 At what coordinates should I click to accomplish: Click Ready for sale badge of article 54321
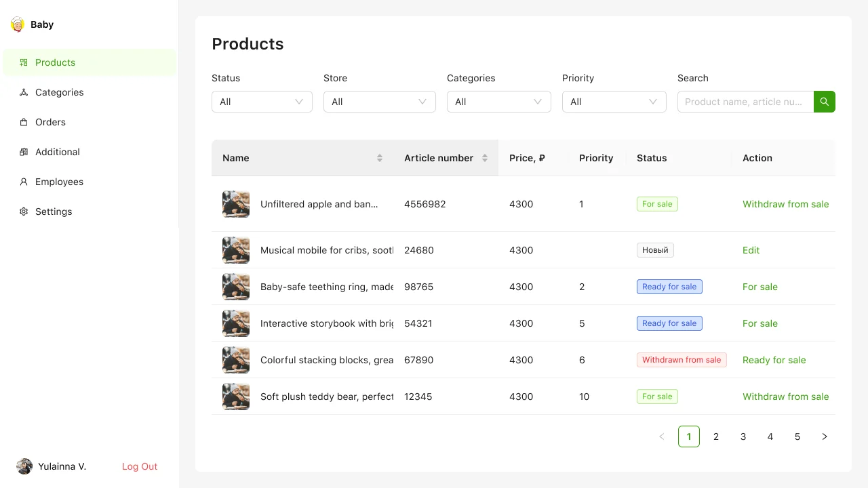click(x=669, y=323)
